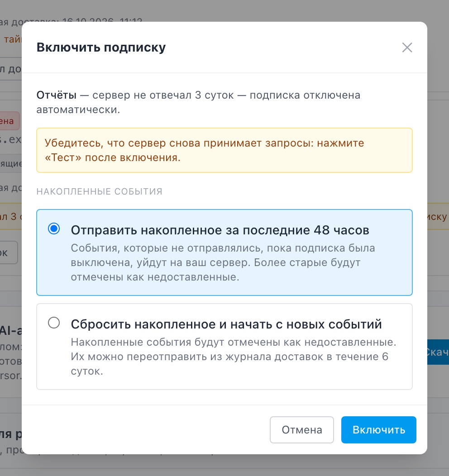Image resolution: width=449 pixels, height=476 pixels.
Task: Click the bold «Отчёты» subscription name
Action: [x=57, y=95]
